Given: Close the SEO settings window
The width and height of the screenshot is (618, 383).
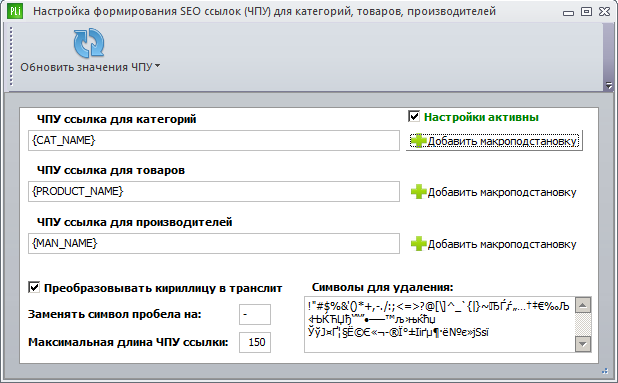Looking at the screenshot, I should (605, 12).
